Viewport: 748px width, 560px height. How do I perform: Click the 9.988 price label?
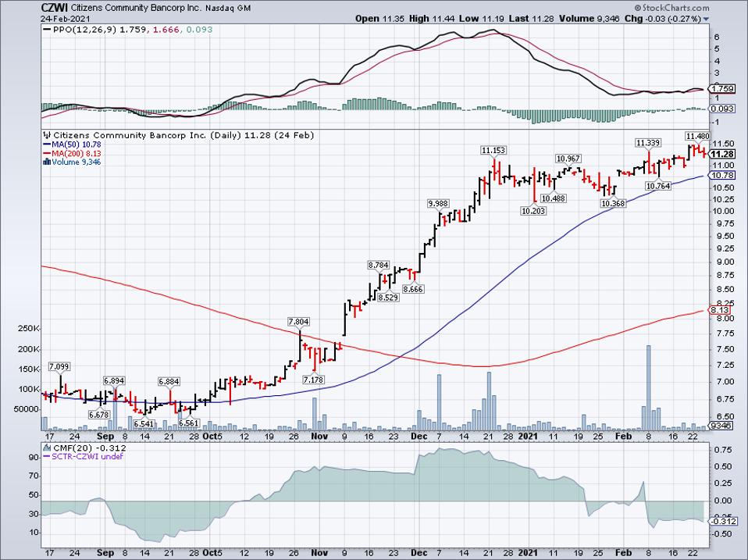point(438,204)
